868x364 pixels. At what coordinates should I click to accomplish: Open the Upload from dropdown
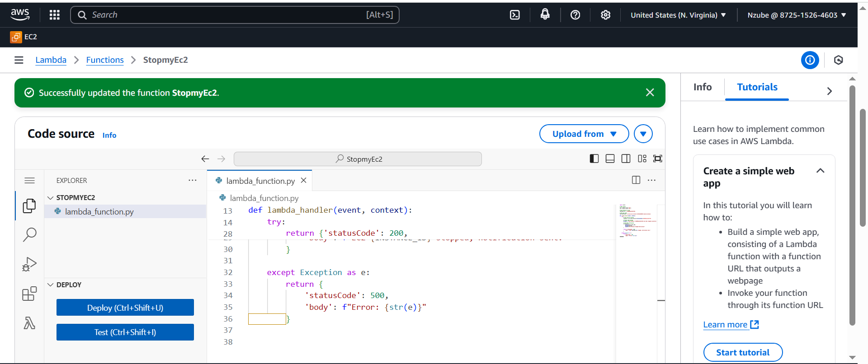(x=584, y=134)
